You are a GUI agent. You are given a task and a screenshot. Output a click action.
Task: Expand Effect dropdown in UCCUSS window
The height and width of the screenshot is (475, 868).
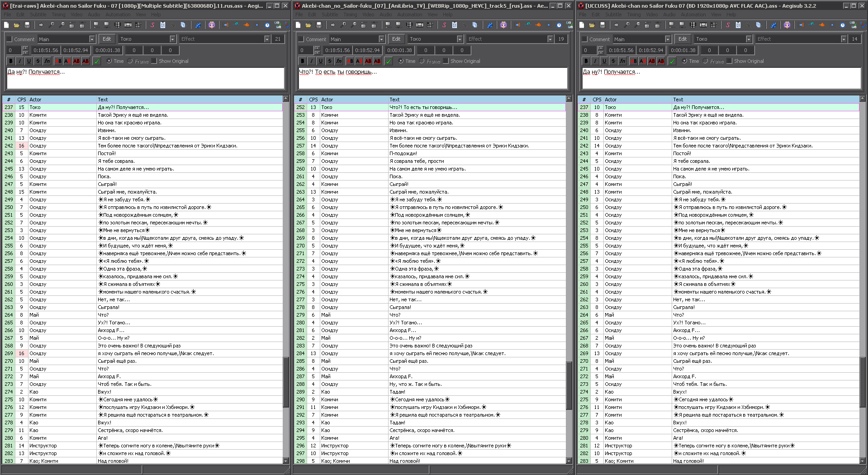click(x=844, y=39)
